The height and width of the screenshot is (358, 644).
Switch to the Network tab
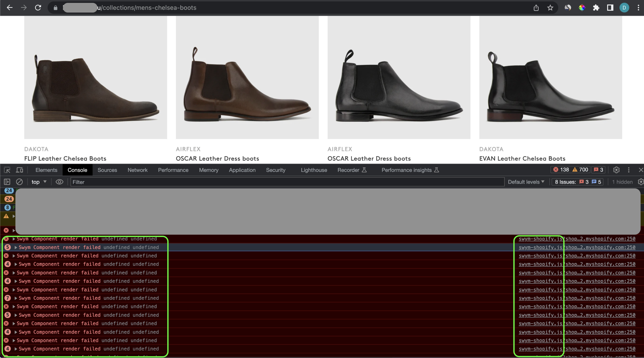pyautogui.click(x=137, y=170)
